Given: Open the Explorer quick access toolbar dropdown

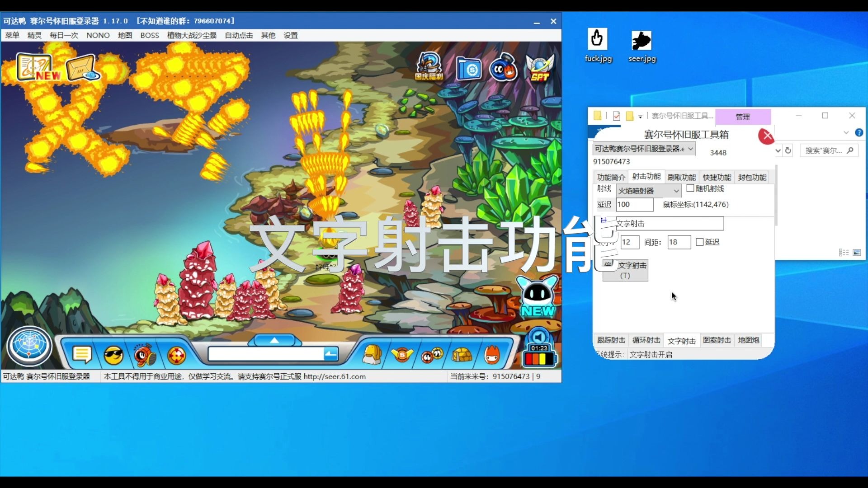Looking at the screenshot, I should tap(640, 117).
